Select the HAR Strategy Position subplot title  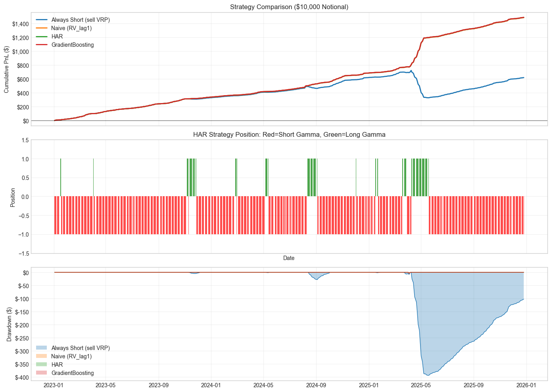click(x=289, y=134)
